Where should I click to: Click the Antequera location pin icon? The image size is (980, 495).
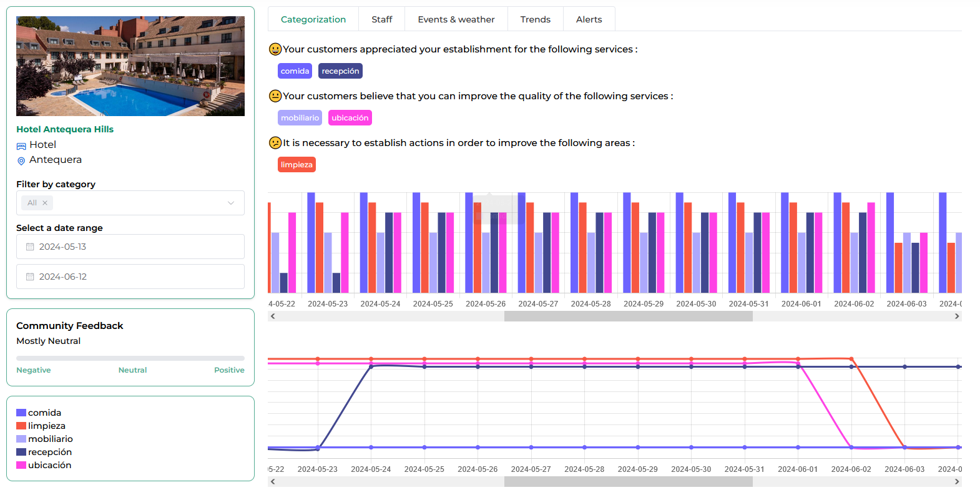(21, 160)
